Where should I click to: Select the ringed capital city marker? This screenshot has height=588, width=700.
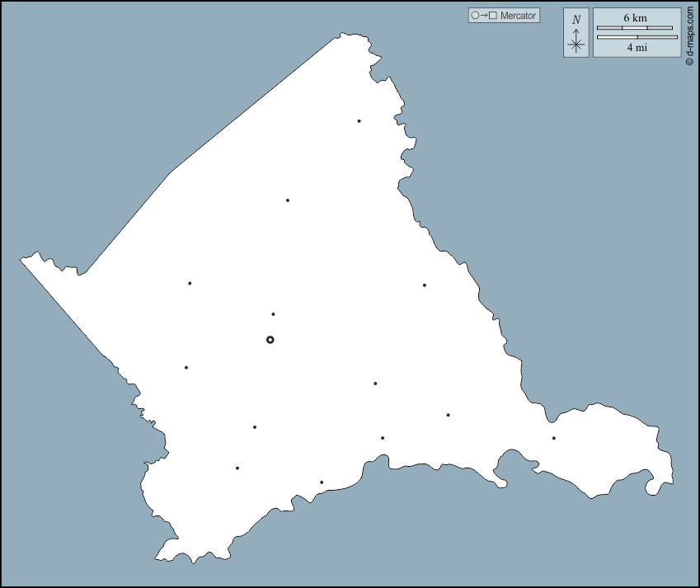click(x=270, y=340)
